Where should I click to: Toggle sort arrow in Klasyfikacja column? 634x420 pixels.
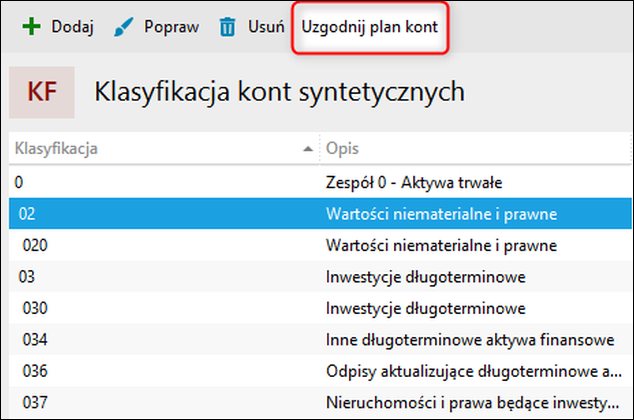click(308, 149)
